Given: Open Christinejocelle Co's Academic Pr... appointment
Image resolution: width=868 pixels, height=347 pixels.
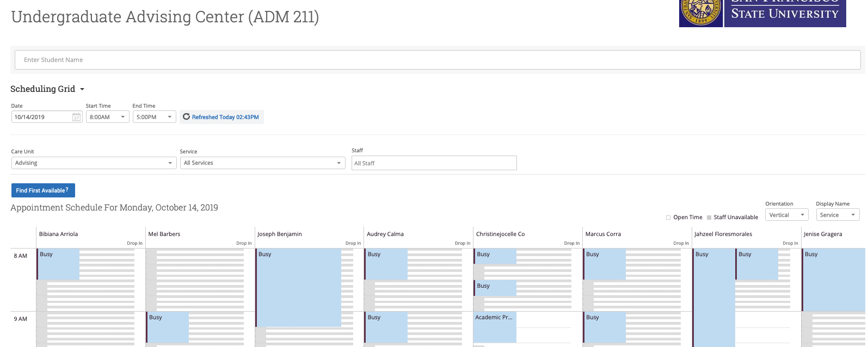Looking at the screenshot, I should pos(495,327).
